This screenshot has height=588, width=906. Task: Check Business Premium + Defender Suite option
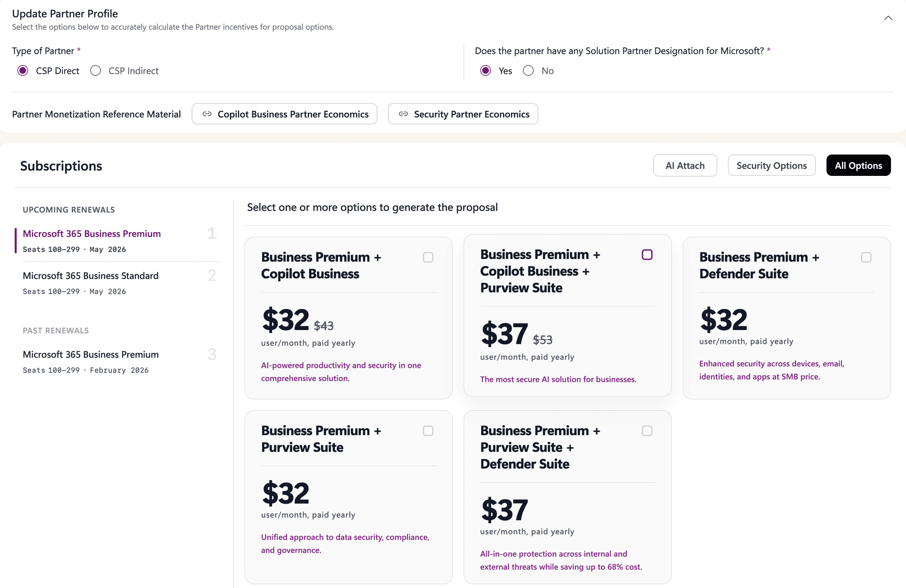[x=866, y=257]
